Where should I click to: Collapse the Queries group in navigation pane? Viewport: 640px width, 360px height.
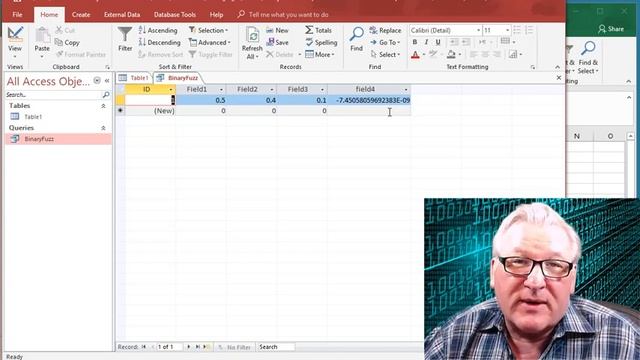tap(103, 128)
